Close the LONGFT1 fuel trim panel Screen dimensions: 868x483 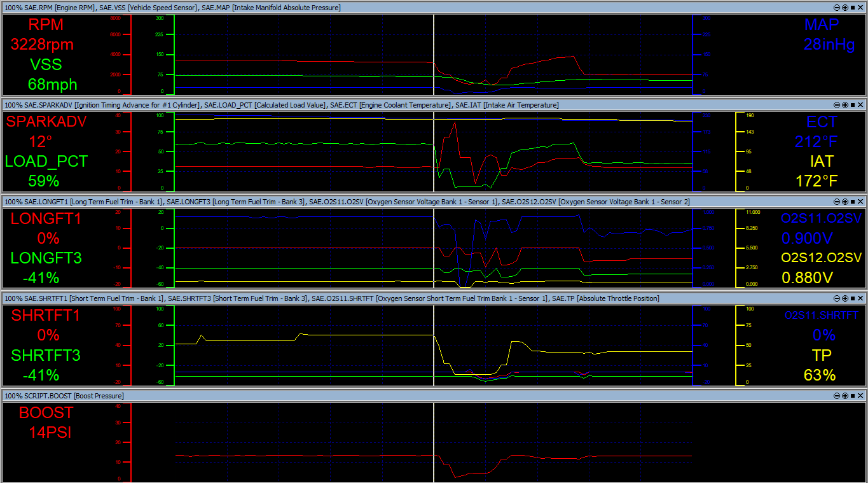860,202
